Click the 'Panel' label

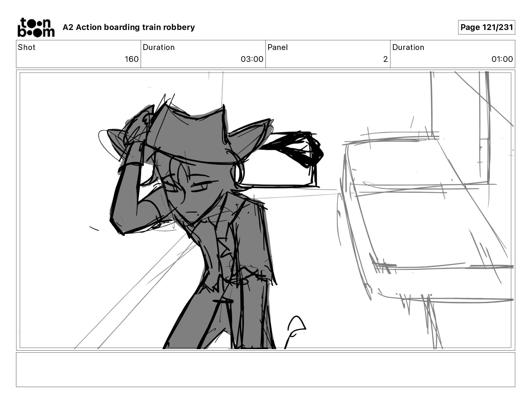(277, 47)
